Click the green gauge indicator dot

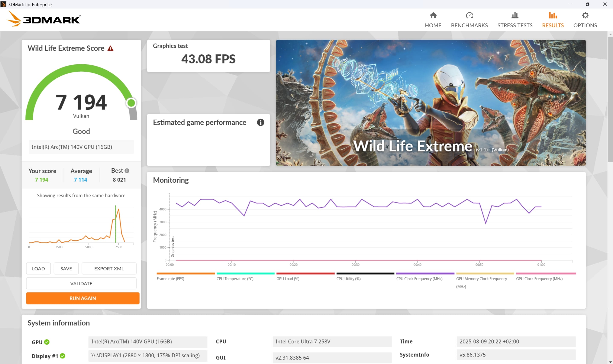click(131, 103)
